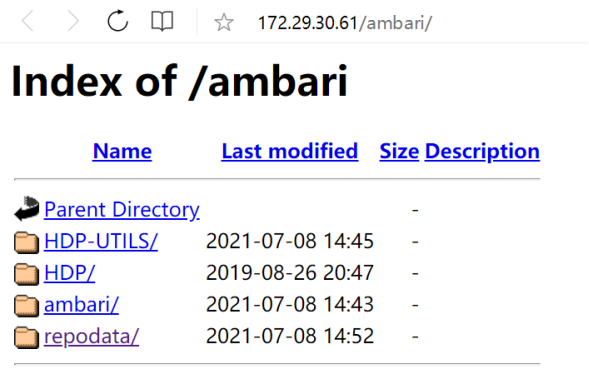Open the reading view book icon

(x=162, y=21)
